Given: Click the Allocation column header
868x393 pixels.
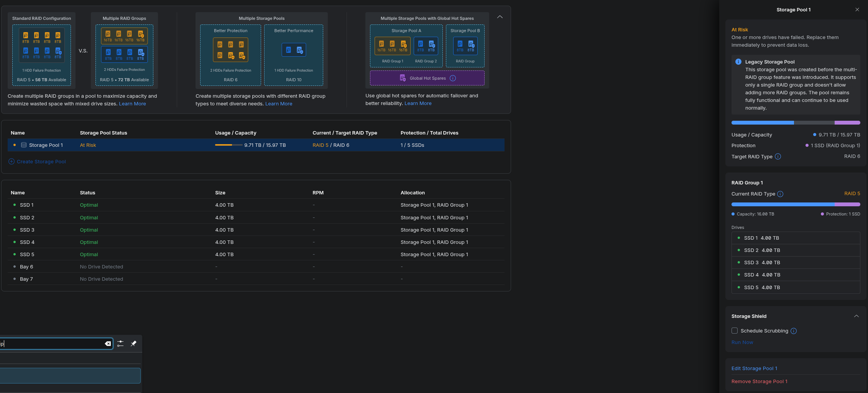Looking at the screenshot, I should click(x=413, y=193).
